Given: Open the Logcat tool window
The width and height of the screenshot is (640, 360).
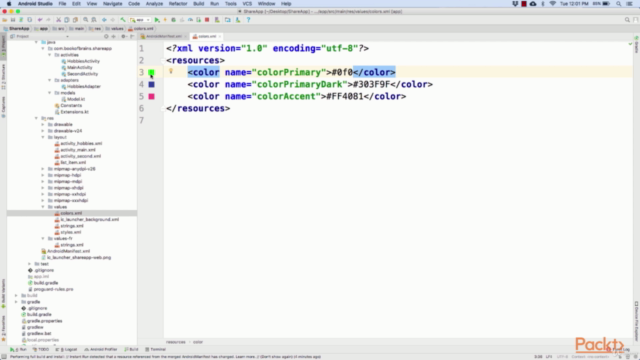Looking at the screenshot, I should click(x=66, y=349).
